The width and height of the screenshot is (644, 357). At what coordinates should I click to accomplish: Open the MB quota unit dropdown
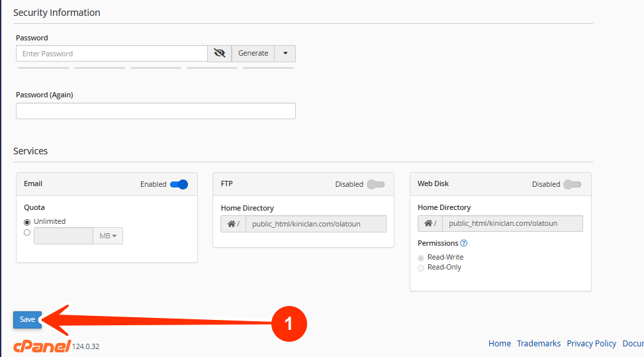click(x=108, y=236)
